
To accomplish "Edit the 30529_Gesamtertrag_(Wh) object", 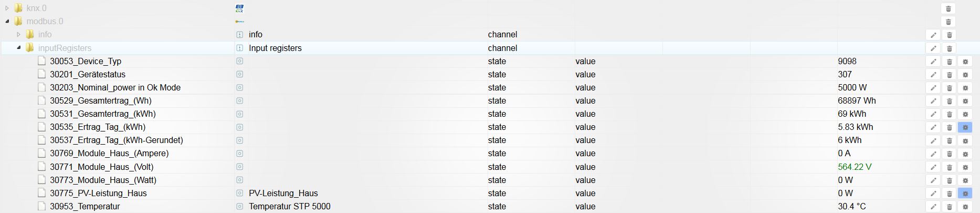I will [x=933, y=101].
